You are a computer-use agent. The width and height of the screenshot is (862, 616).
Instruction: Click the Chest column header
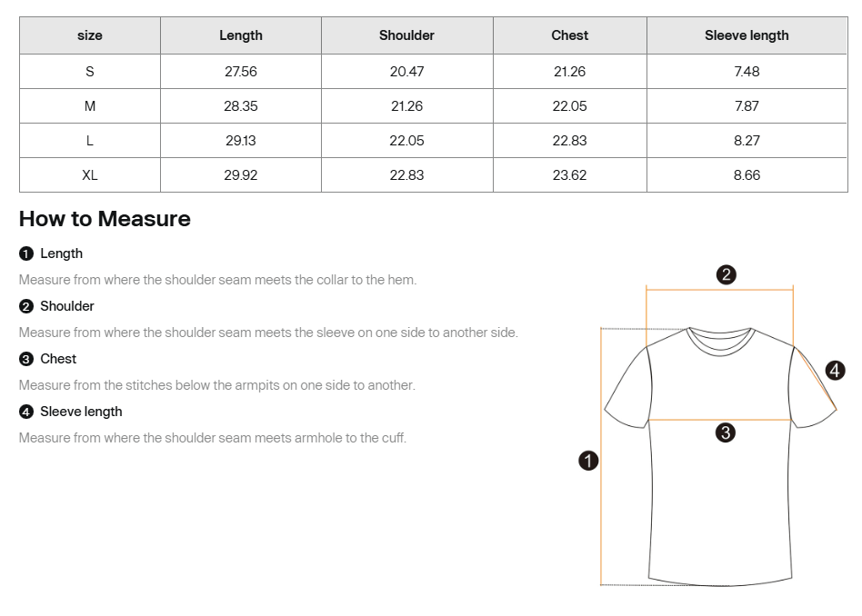click(570, 35)
